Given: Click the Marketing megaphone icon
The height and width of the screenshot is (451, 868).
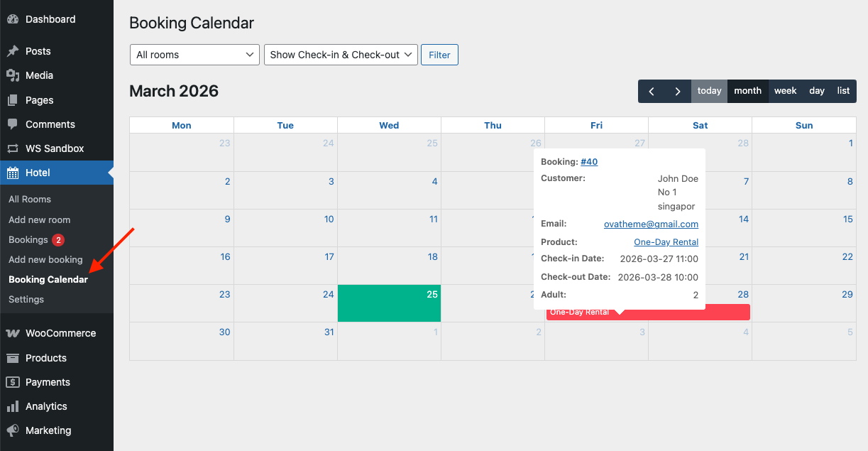Looking at the screenshot, I should click(x=13, y=430).
